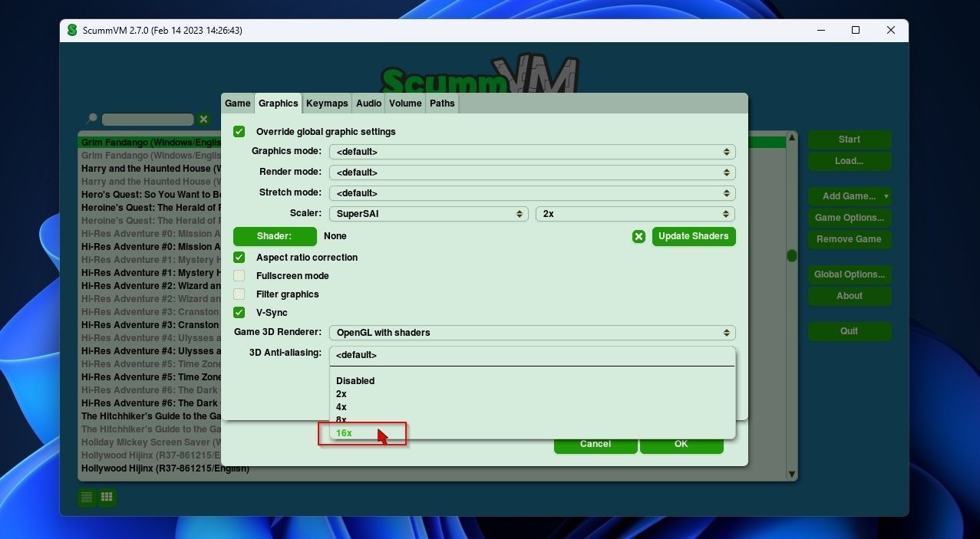Click the Load... button

pyautogui.click(x=850, y=161)
